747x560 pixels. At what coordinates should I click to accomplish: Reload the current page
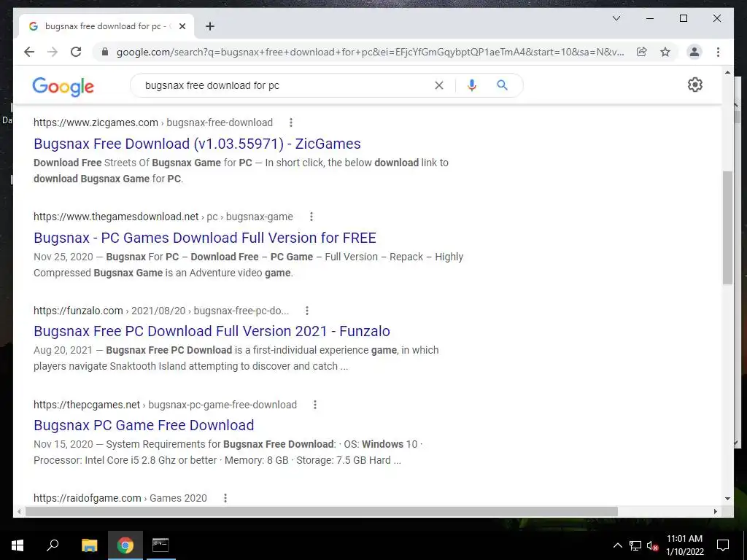click(76, 52)
